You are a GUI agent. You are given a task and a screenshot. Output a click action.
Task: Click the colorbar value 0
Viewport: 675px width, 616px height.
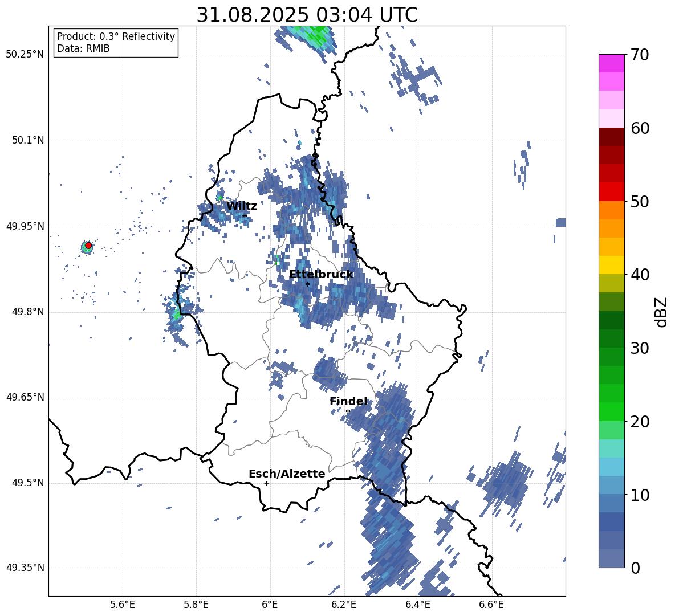[x=635, y=568]
